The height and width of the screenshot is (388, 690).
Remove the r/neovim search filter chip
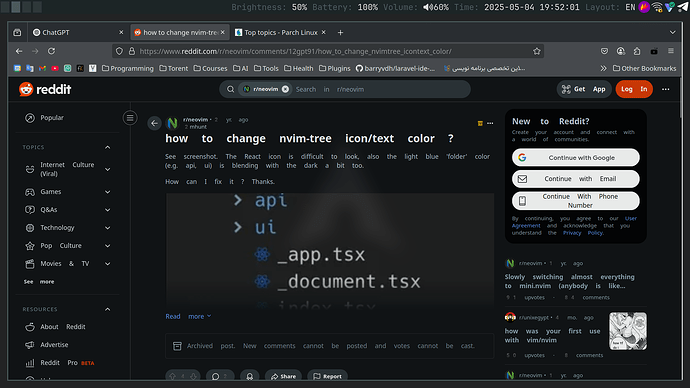pyautogui.click(x=285, y=89)
